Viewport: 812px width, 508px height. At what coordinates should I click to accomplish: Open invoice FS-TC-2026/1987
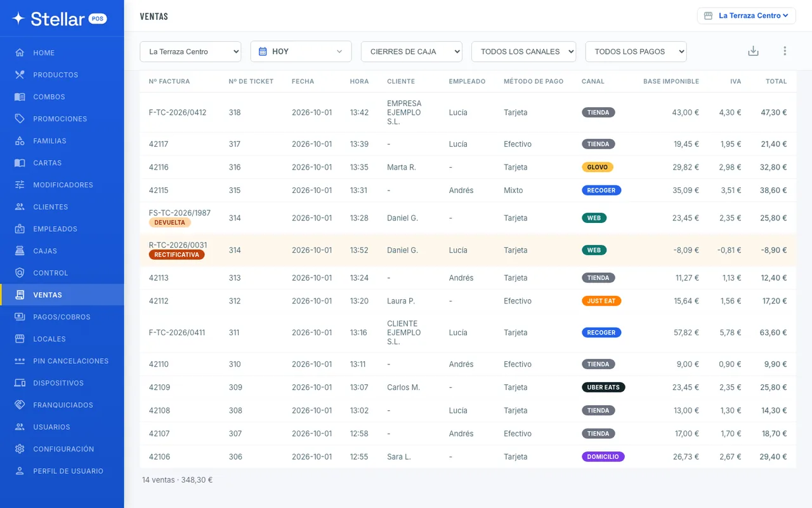(x=180, y=213)
